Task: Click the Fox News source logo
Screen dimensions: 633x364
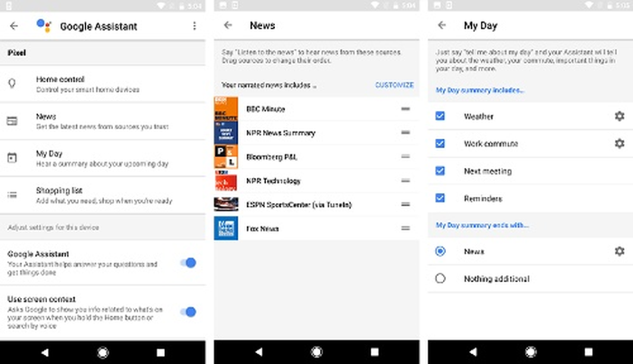Action: 225,228
